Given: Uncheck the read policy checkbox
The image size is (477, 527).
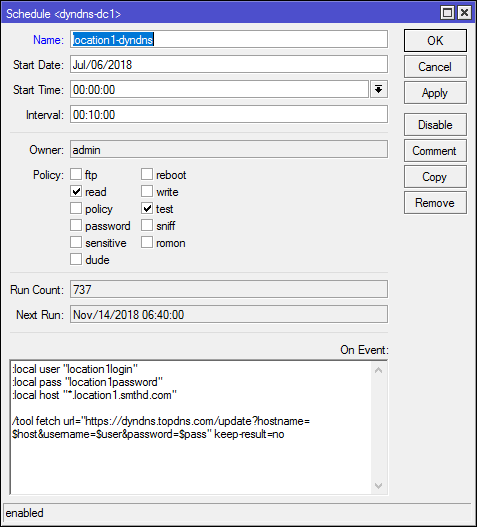Looking at the screenshot, I should [76, 191].
